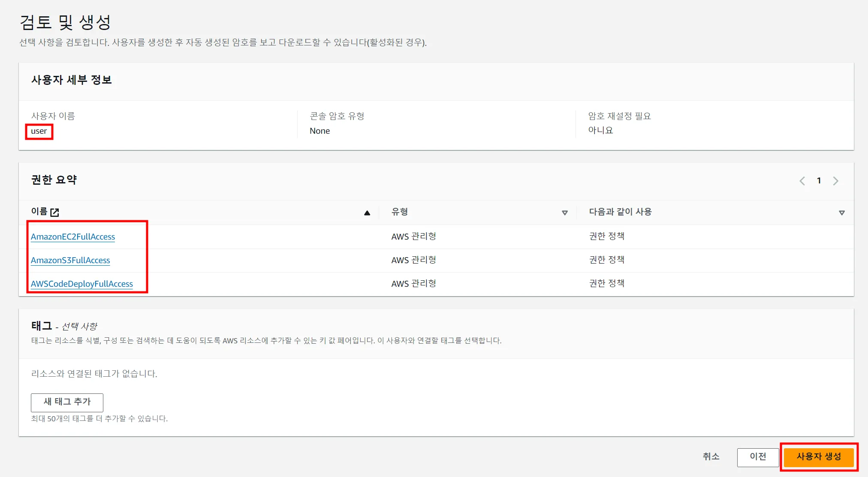Open the AmazonS3FullAccess policy link
This screenshot has width=868, height=477.
click(70, 260)
